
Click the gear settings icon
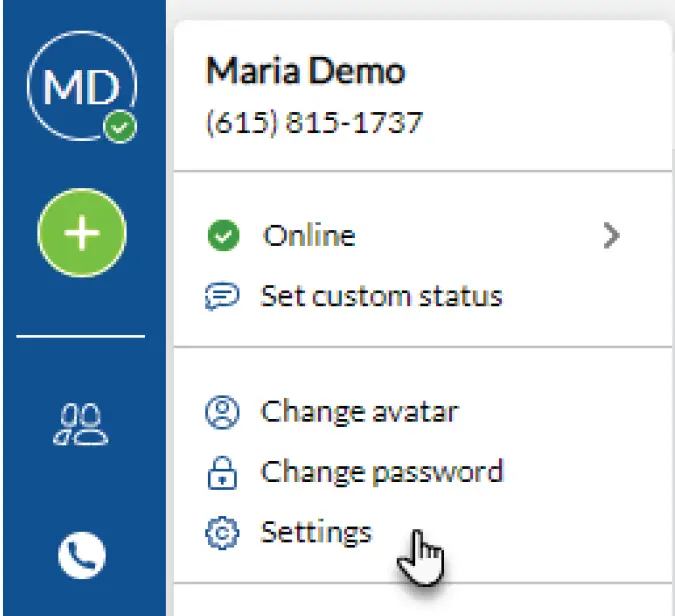pos(222,533)
